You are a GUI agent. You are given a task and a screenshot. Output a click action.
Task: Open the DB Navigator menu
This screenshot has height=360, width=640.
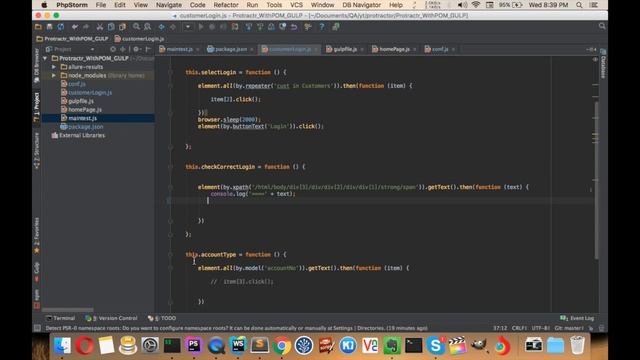click(x=361, y=5)
